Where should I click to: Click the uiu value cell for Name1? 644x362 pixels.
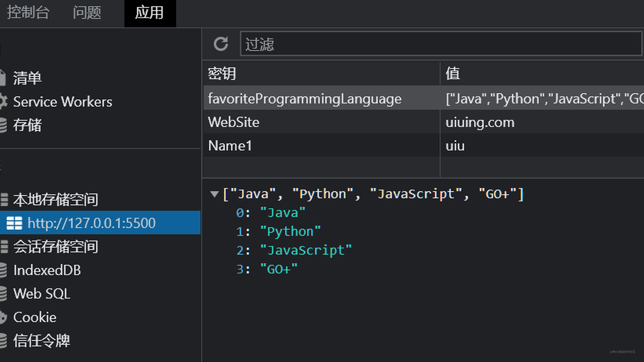[x=455, y=146]
